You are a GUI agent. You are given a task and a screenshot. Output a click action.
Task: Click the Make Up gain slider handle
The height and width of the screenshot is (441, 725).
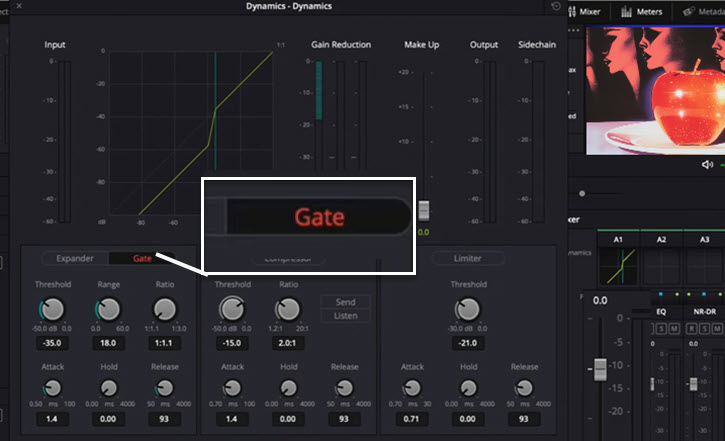(x=424, y=210)
